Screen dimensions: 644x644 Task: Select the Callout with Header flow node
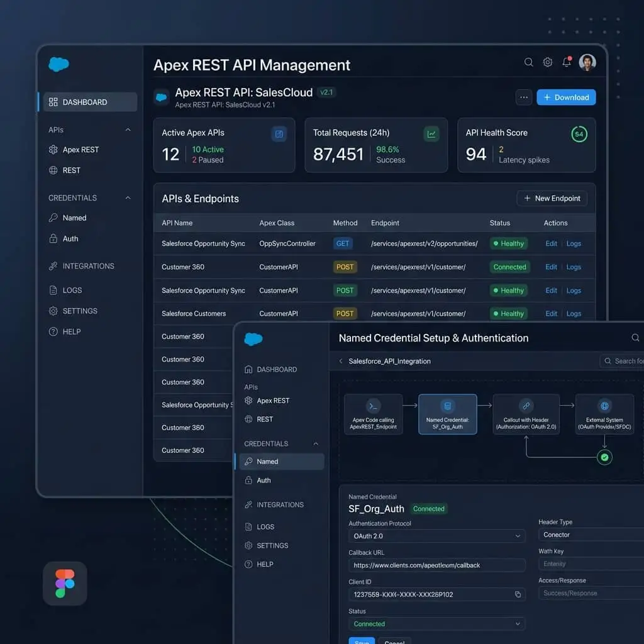[x=526, y=414]
